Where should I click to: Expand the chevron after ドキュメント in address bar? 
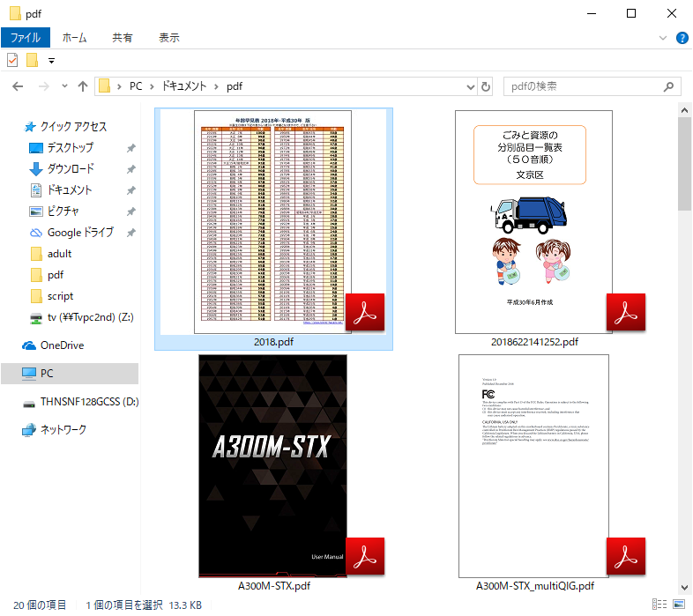[216, 86]
